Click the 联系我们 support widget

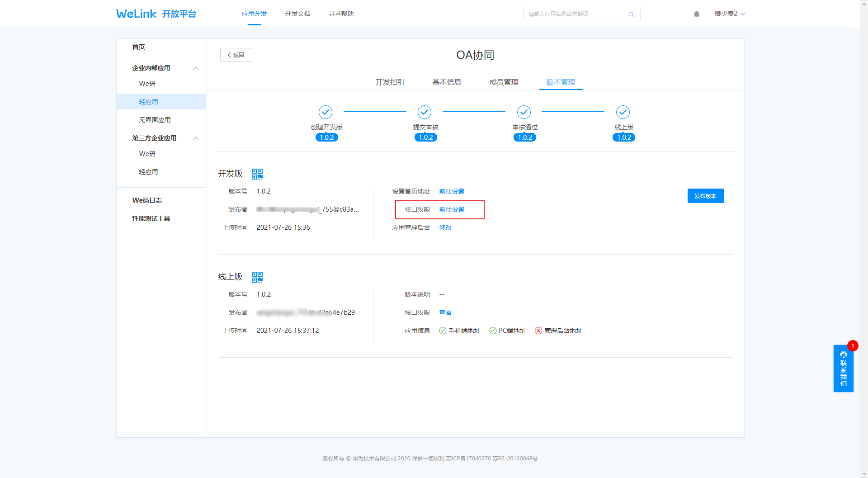click(x=843, y=369)
